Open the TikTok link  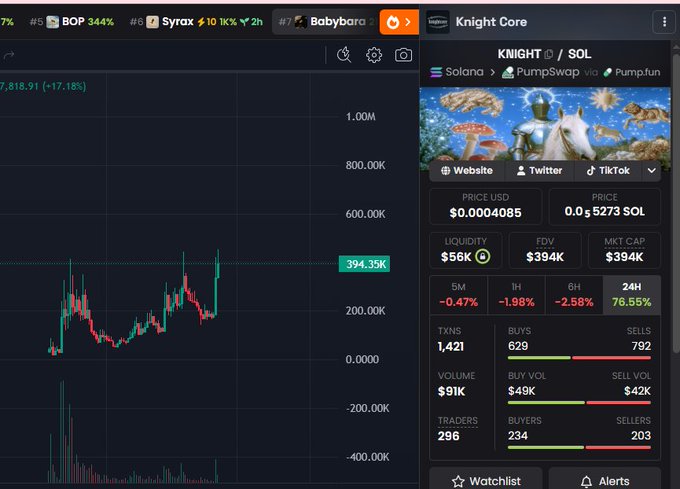coord(608,170)
